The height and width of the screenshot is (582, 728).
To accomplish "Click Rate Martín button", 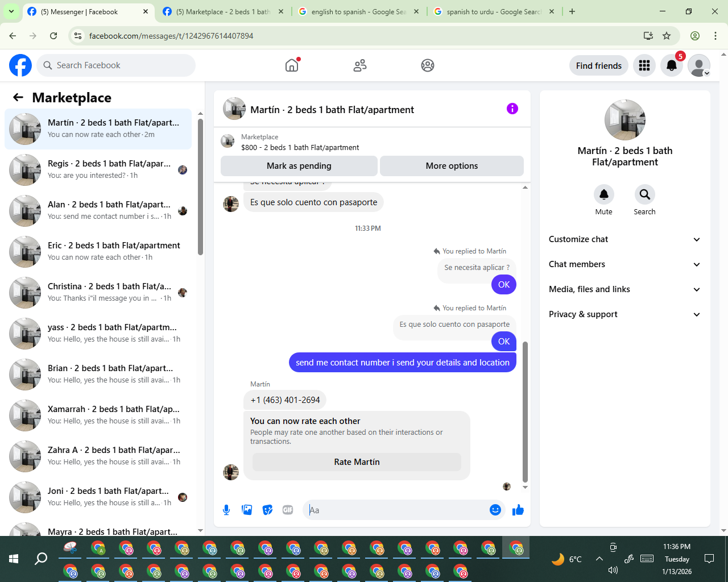I will [357, 462].
